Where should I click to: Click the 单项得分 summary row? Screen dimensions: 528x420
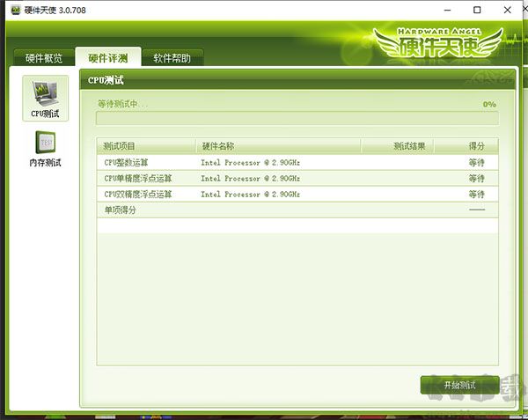(x=297, y=210)
